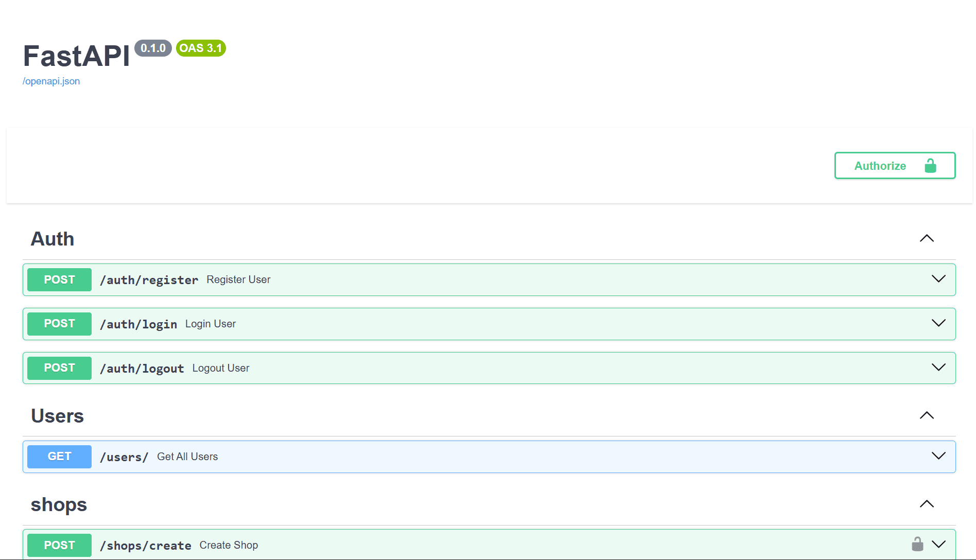Image resolution: width=976 pixels, height=560 pixels.
Task: Open the /openapi.json specification link
Action: point(51,81)
